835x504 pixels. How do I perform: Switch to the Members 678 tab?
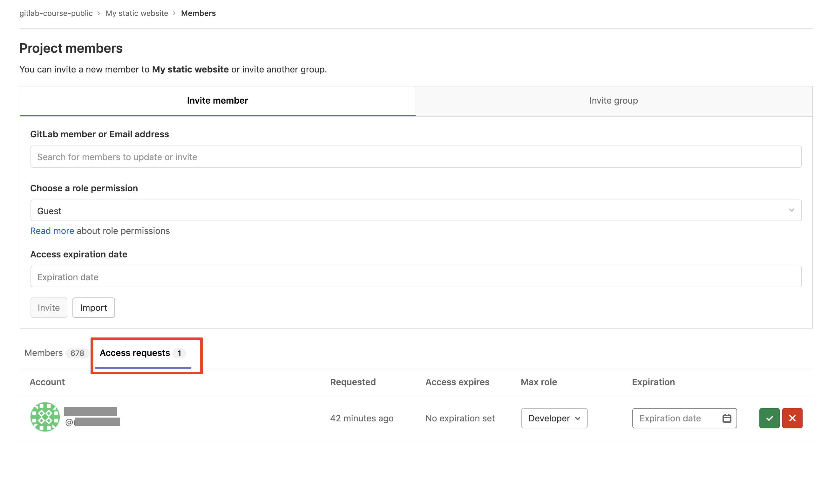[54, 353]
